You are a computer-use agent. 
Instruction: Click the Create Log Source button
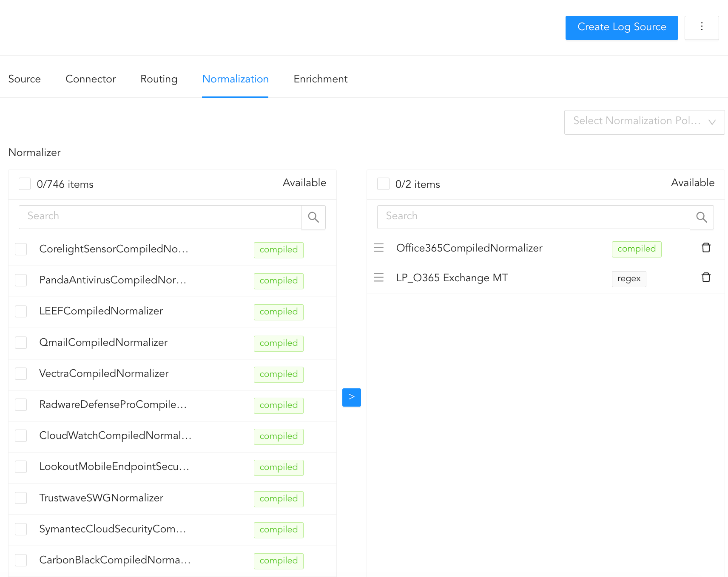[x=621, y=27]
